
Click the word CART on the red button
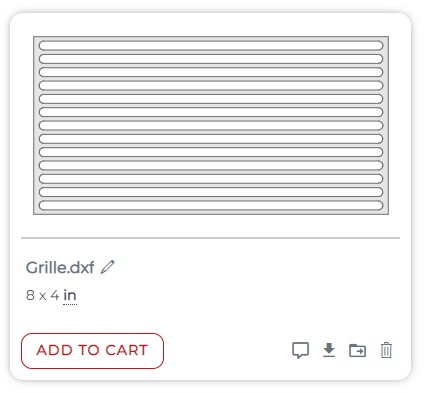[127, 350]
